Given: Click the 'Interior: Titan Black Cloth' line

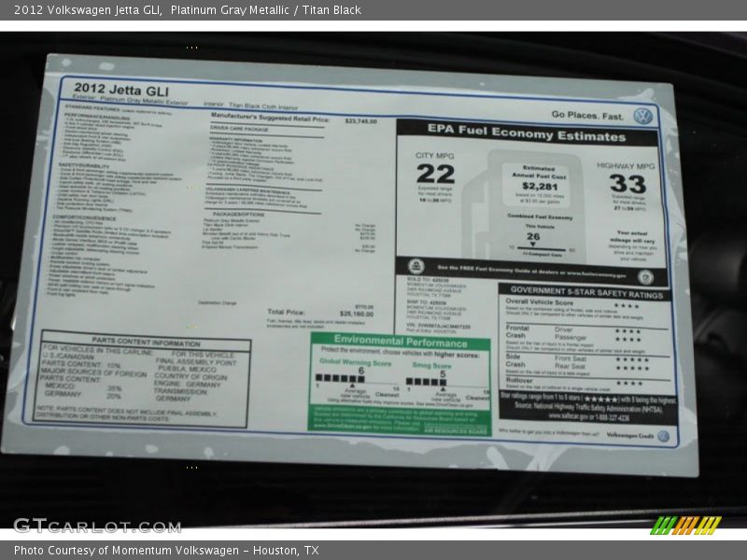Looking at the screenshot, I should (x=250, y=105).
